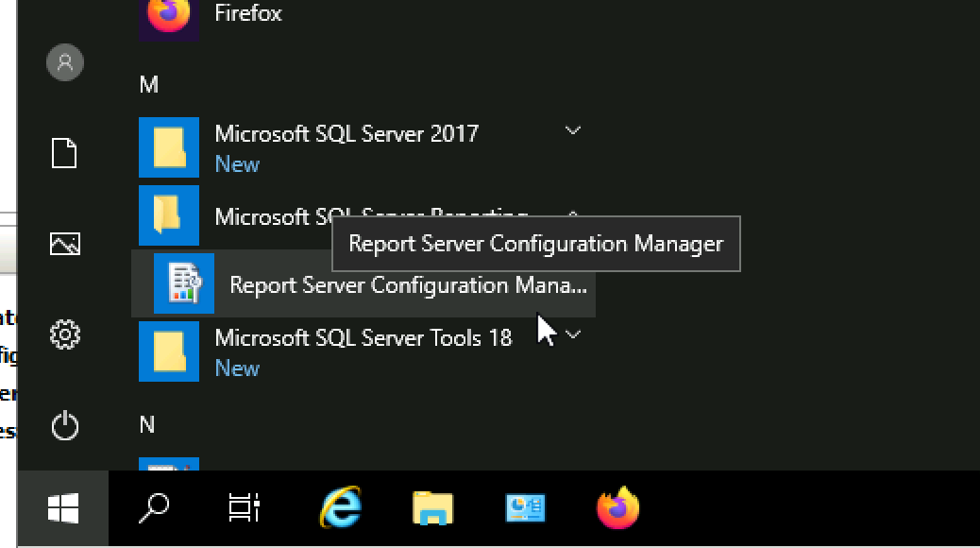Open Server Manager taskbar icon

[525, 508]
